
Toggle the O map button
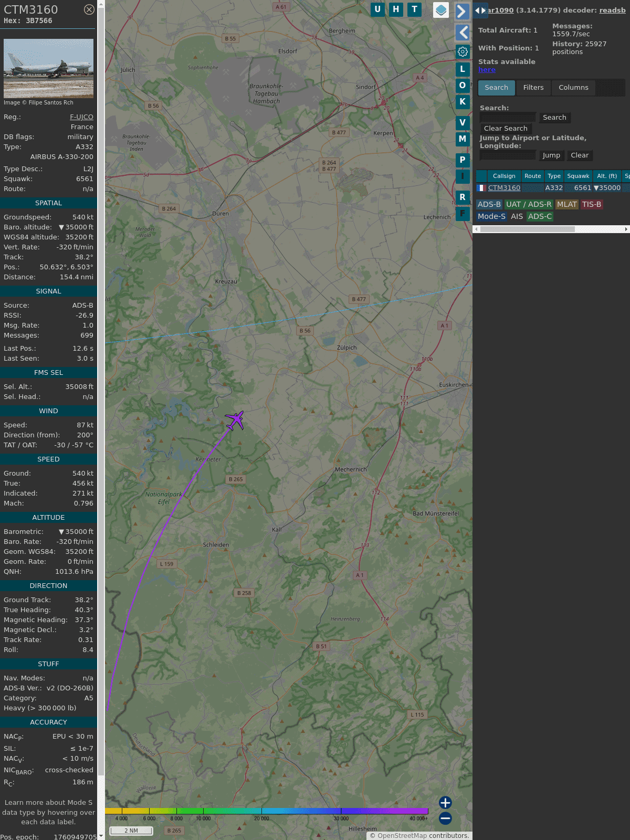tap(463, 85)
